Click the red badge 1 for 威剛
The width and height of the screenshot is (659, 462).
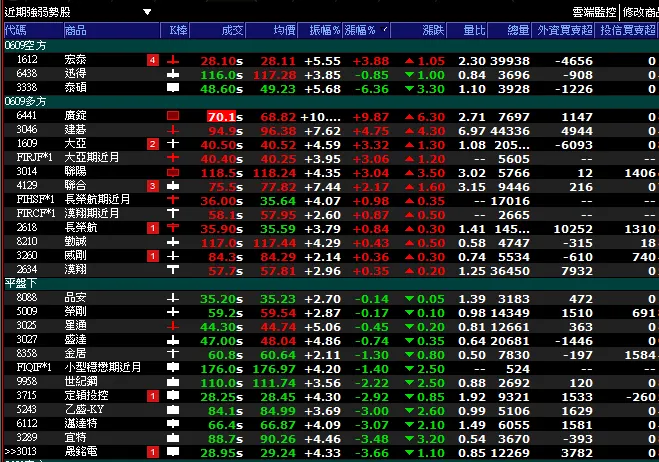pyautogui.click(x=153, y=256)
